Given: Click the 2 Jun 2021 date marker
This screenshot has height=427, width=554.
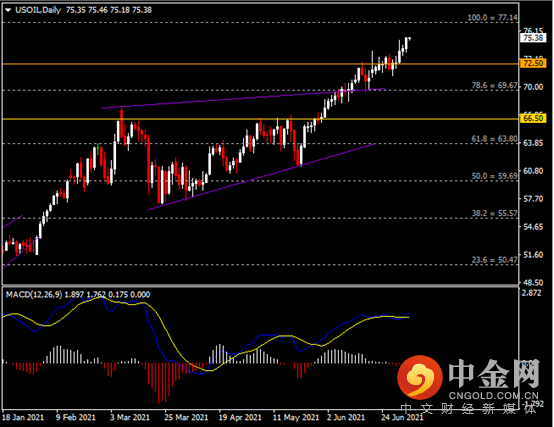Looking at the screenshot, I should [346, 417].
